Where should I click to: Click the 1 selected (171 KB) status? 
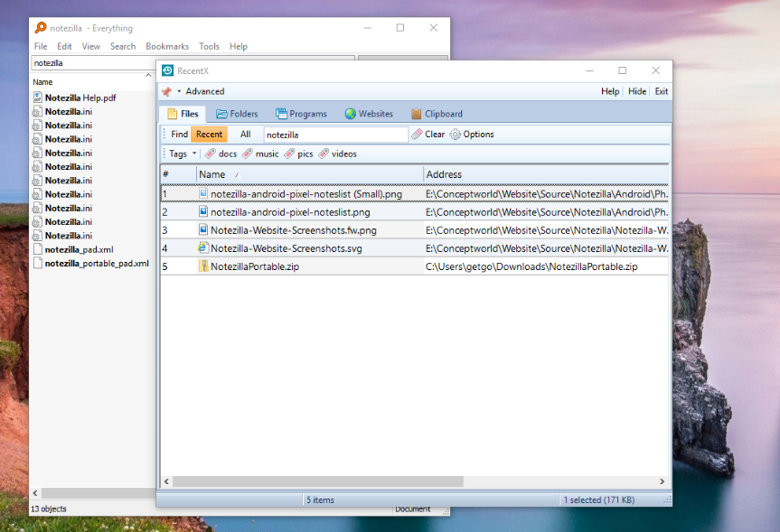click(x=599, y=500)
